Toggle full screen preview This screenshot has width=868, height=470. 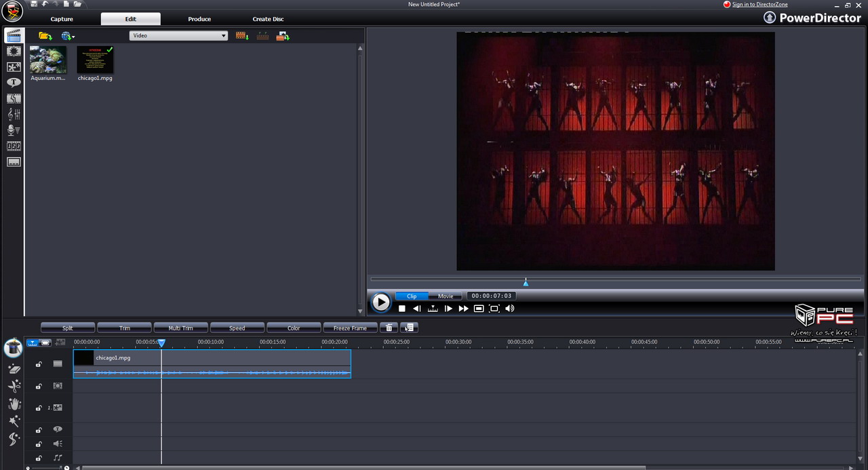(494, 309)
